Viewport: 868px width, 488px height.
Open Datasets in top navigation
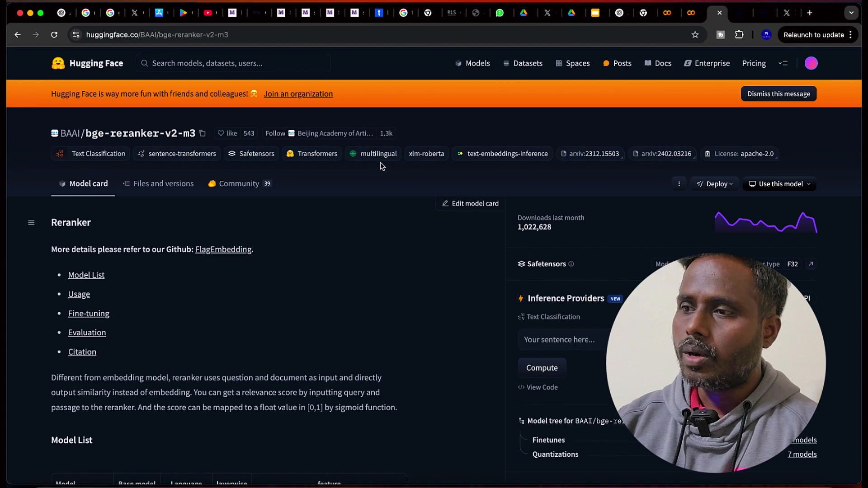pos(523,63)
